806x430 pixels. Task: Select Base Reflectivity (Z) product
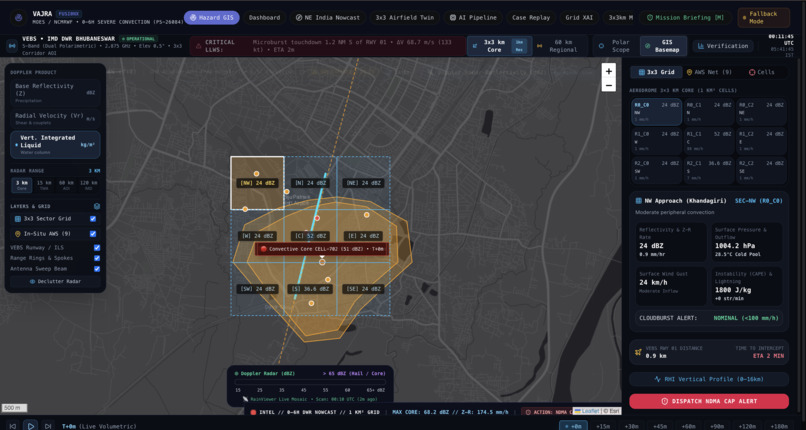click(x=55, y=93)
